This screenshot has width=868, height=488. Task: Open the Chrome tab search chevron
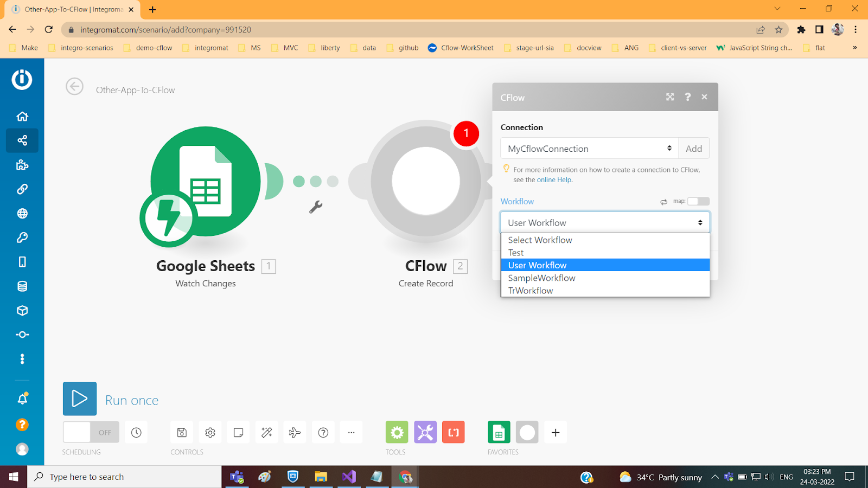pos(777,9)
